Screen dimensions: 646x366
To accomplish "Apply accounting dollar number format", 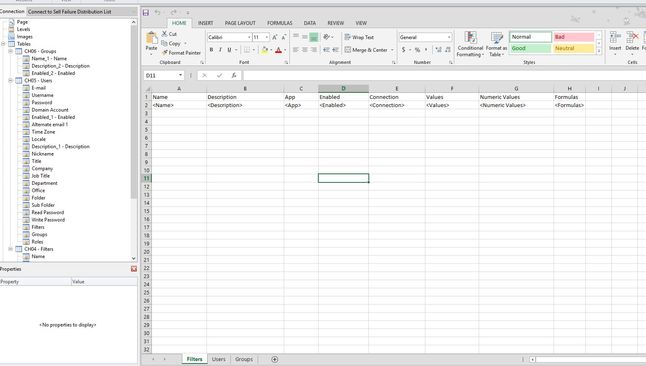I will [x=404, y=50].
